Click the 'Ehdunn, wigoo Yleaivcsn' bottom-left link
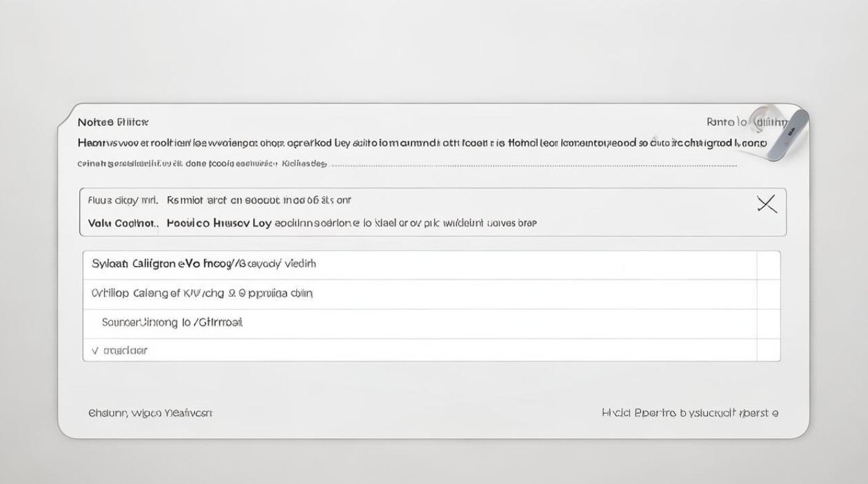868x484 pixels. pos(150,413)
